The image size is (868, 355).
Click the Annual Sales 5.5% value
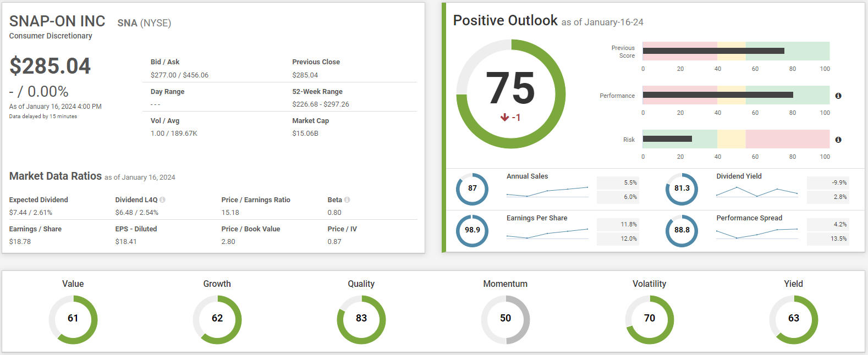[x=630, y=182]
